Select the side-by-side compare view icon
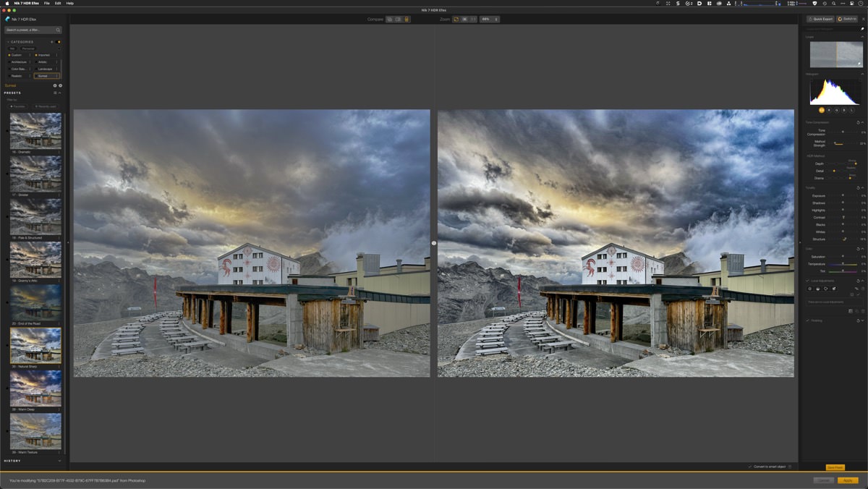Screen dimensions: 868x489 coord(398,19)
